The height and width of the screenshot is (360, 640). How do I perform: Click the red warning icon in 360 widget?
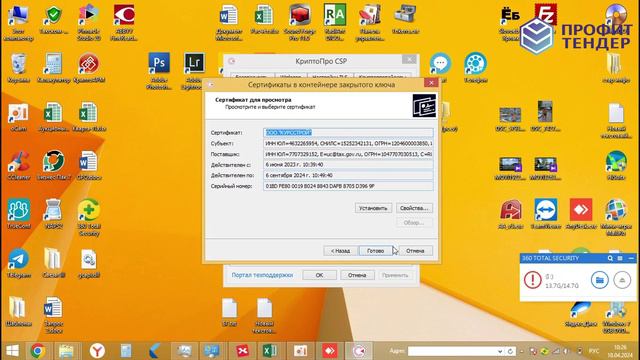click(532, 280)
